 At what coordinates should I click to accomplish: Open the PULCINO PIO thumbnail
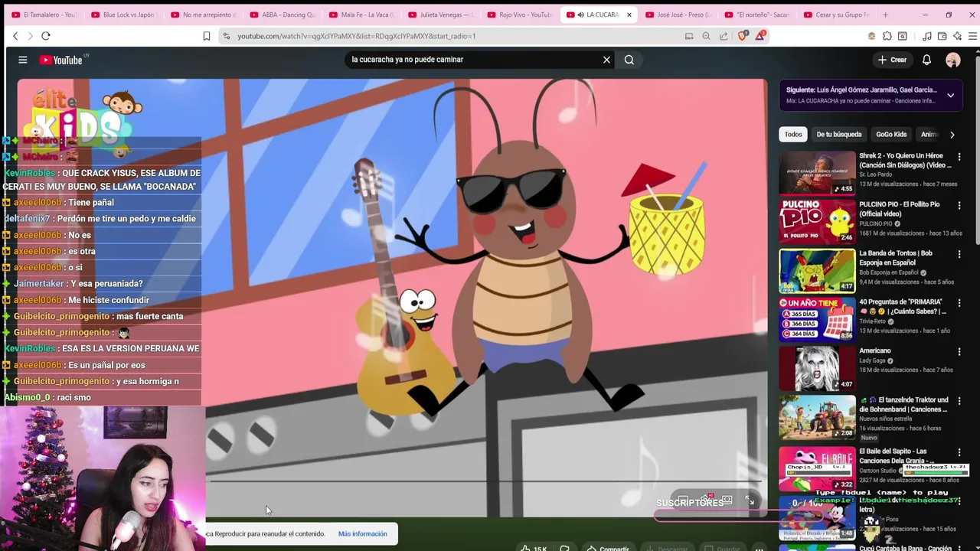click(x=817, y=222)
